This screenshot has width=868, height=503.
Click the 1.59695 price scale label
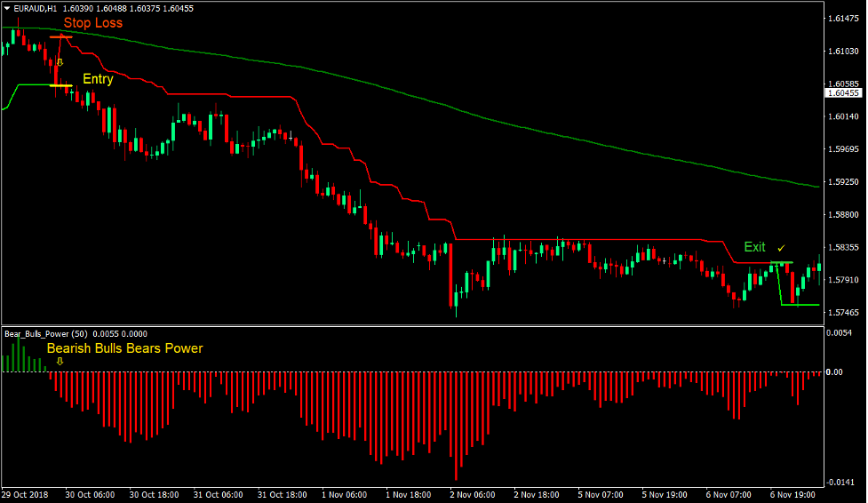843,149
